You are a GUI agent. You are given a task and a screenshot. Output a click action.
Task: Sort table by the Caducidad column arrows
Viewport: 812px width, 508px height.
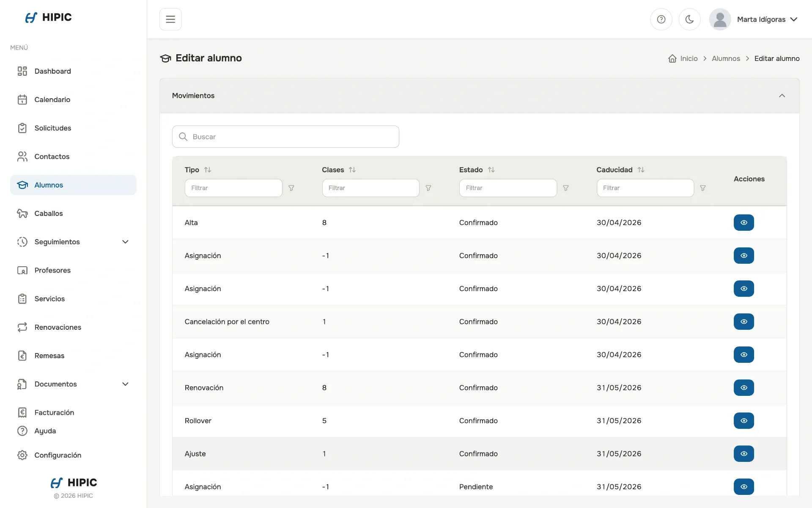click(641, 170)
